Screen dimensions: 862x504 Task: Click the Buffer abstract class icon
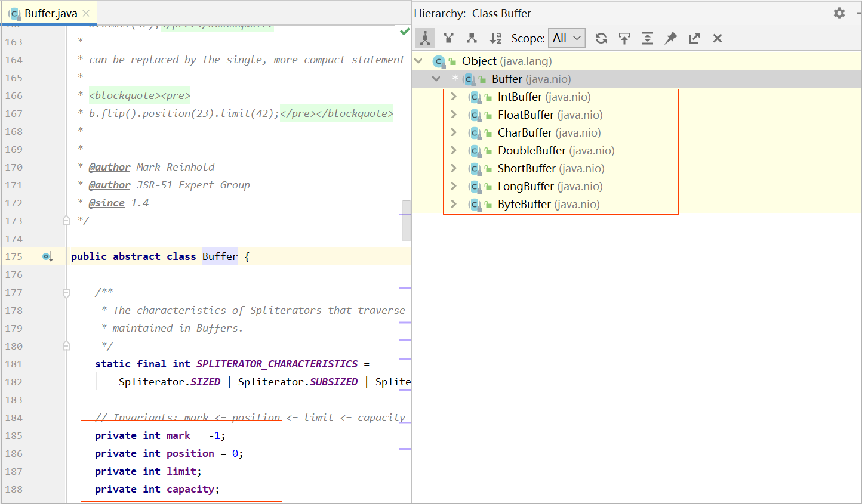(x=469, y=79)
